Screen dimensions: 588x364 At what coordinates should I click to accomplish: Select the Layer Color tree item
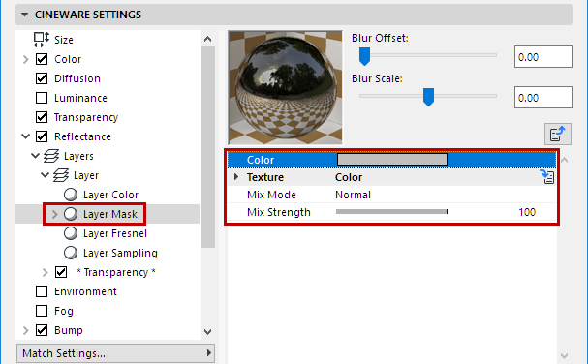tap(110, 195)
